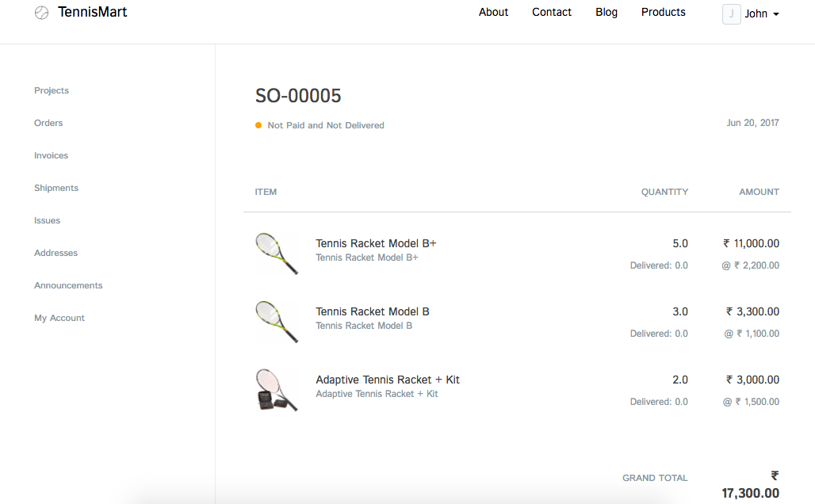View Invoices from the sidebar
815x504 pixels.
point(51,155)
